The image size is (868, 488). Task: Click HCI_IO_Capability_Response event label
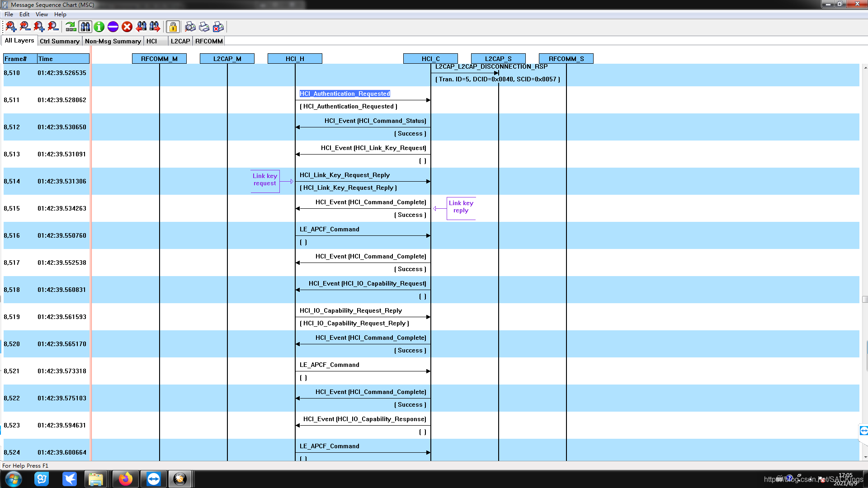(x=365, y=419)
